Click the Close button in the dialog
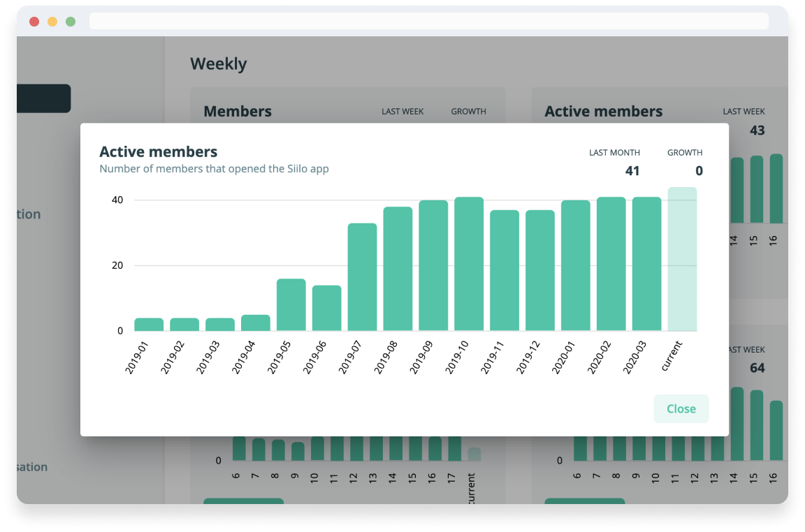 [681, 409]
